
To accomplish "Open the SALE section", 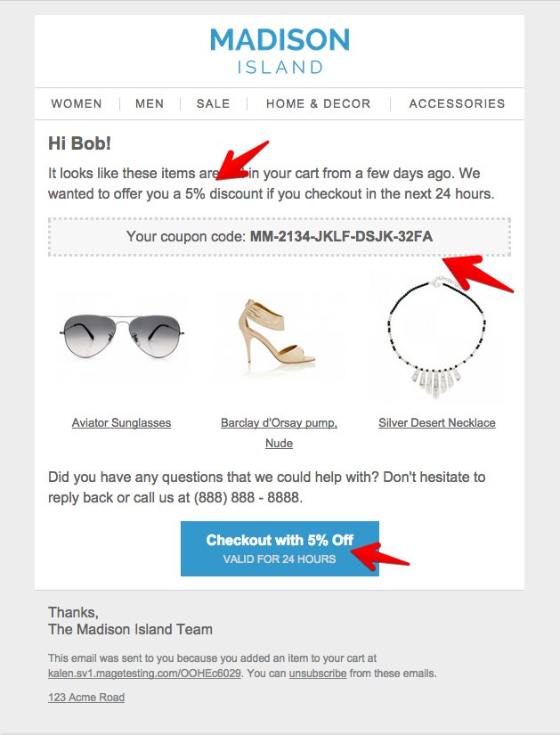I will click(213, 104).
